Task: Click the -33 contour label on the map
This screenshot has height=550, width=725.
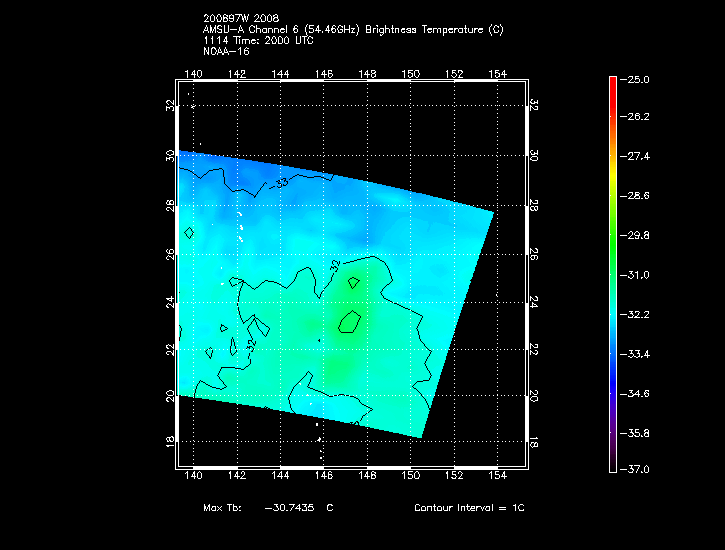Action: (x=281, y=182)
